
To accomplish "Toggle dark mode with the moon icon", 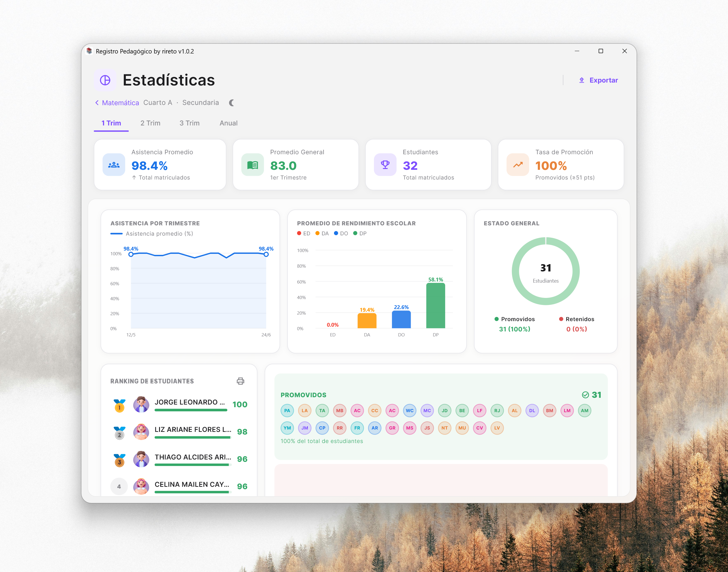I will click(x=232, y=103).
